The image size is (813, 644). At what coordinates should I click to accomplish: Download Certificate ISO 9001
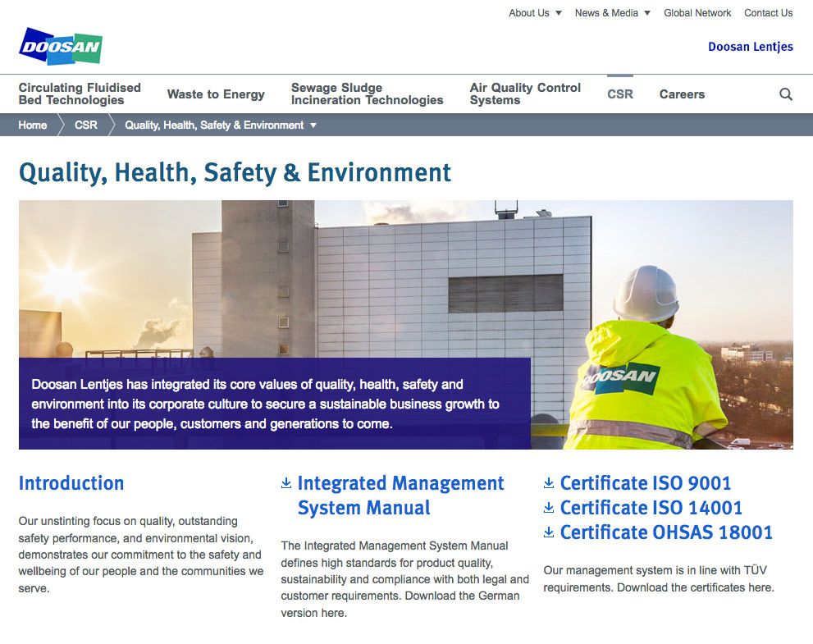pos(646,483)
